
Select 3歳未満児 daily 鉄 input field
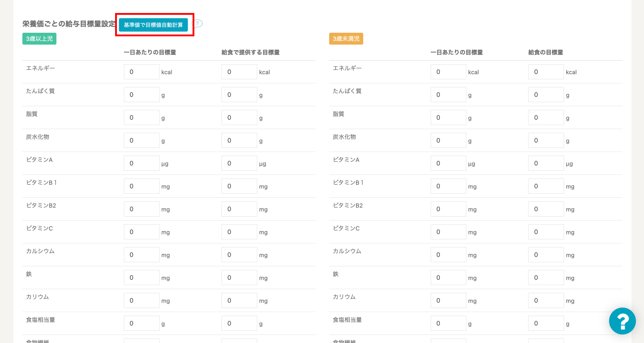pyautogui.click(x=448, y=278)
